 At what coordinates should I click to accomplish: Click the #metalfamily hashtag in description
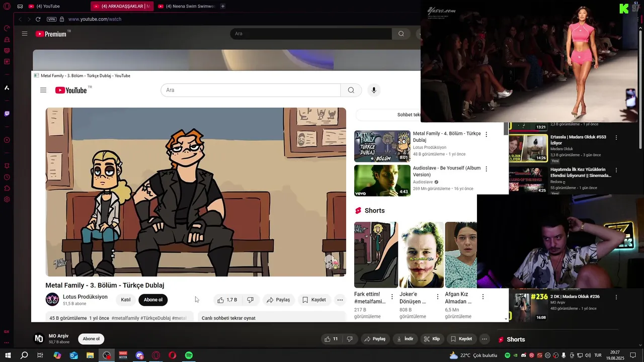125,318
